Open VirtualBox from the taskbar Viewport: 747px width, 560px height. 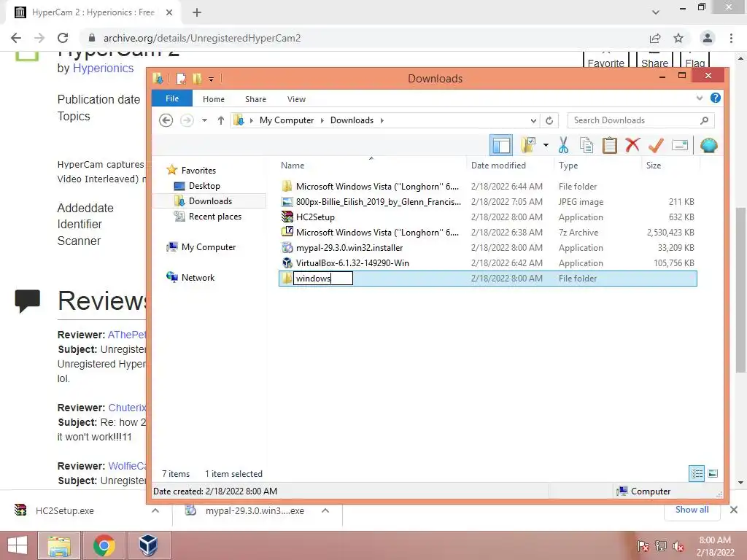coord(148,545)
